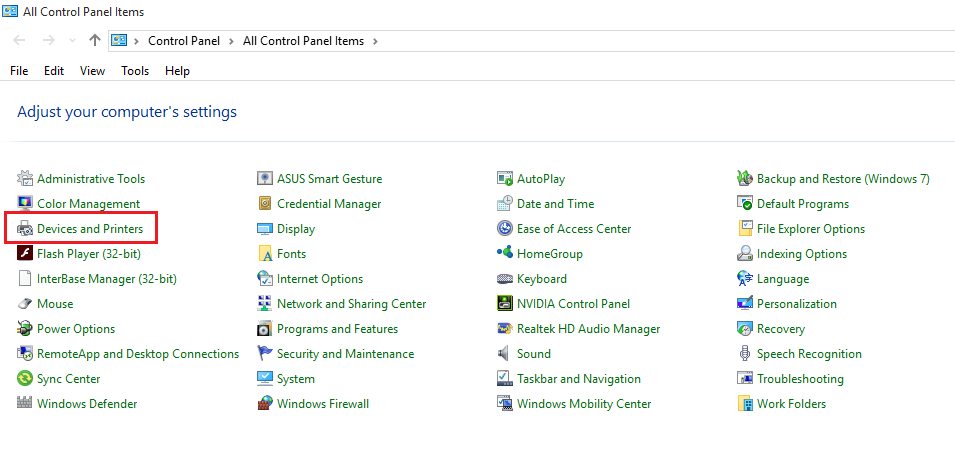
Task: Click the Flash Player (32-bit) icon
Action: 26,254
